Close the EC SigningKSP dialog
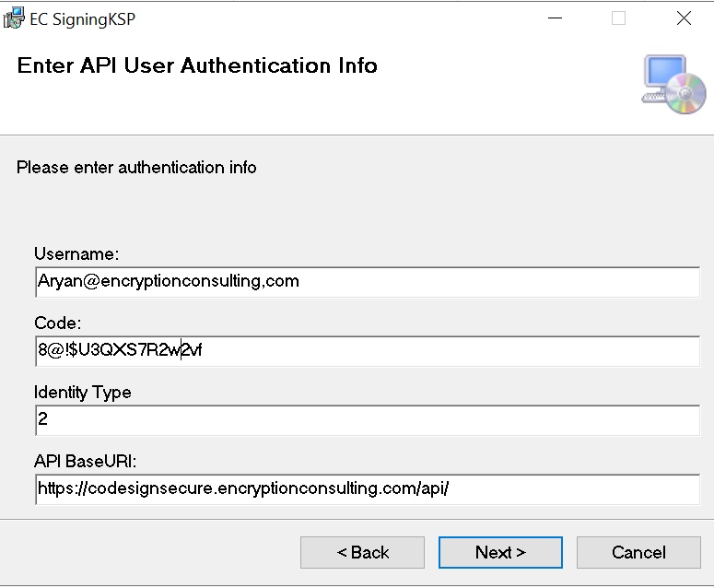The image size is (714, 588). tap(684, 18)
